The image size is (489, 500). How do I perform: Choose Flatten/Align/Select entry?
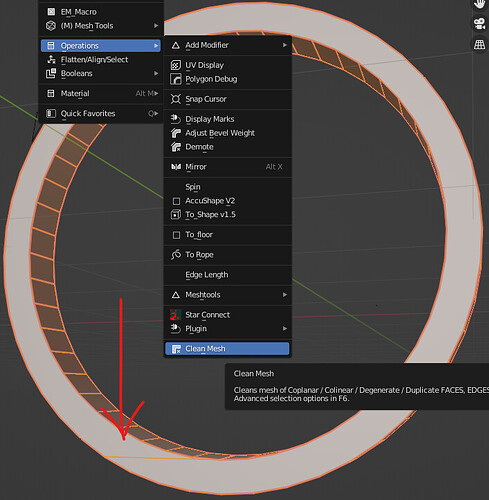click(x=101, y=60)
